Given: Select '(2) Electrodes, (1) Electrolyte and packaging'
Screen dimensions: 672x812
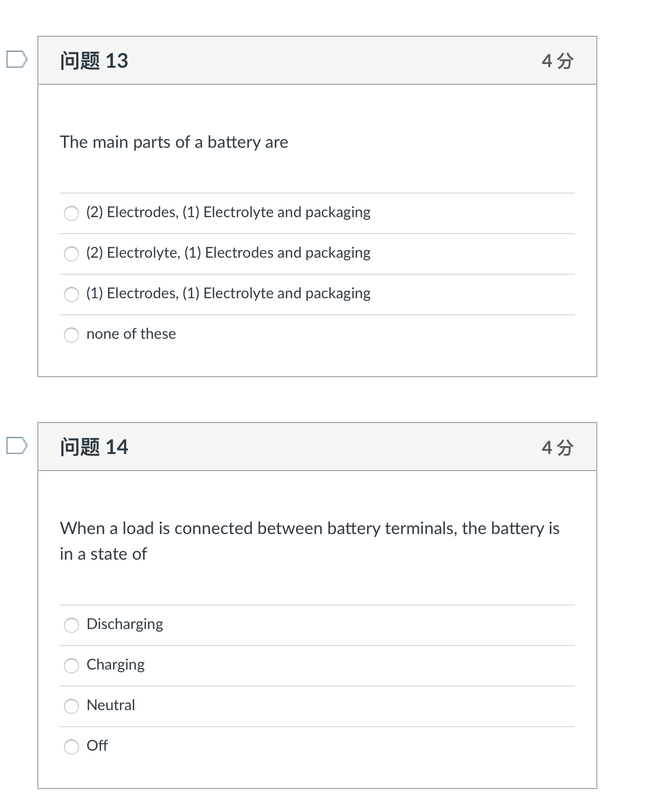Looking at the screenshot, I should (71, 213).
